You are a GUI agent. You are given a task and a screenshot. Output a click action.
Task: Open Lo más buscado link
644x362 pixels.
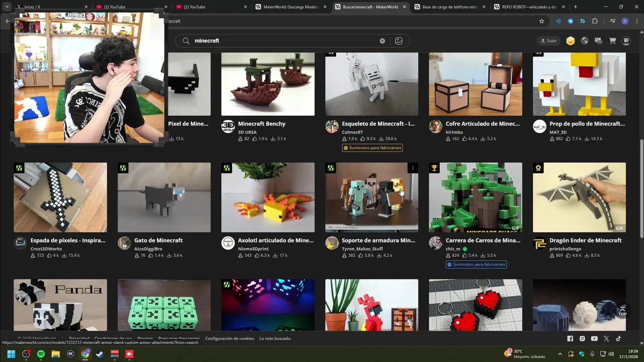click(x=275, y=338)
